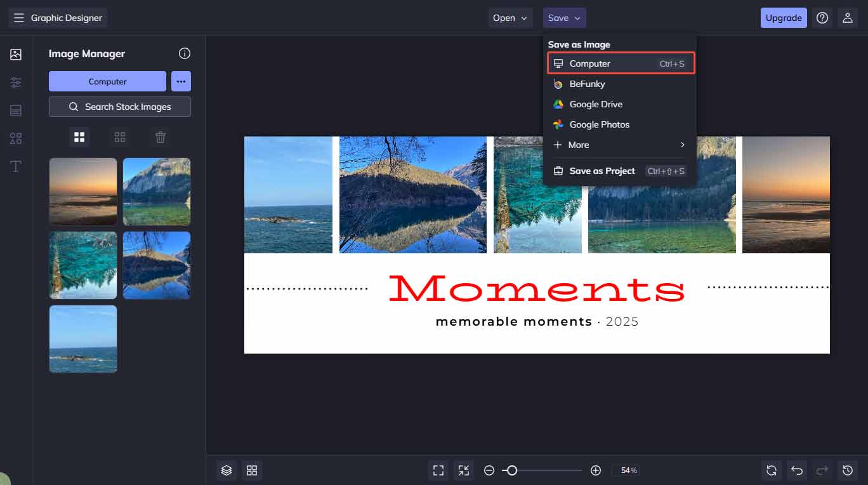868x485 pixels.
Task: Click the Help question mark icon
Action: (822, 18)
